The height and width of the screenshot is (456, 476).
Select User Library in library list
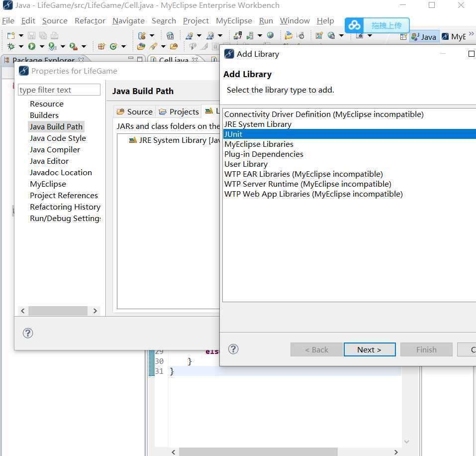point(349,164)
